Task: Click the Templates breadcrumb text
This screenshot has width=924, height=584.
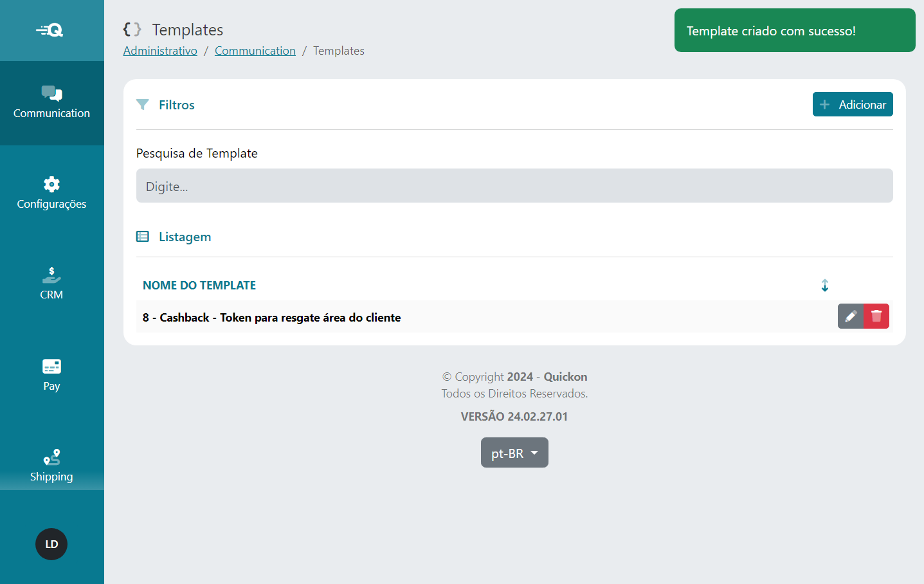Action: pyautogui.click(x=339, y=51)
